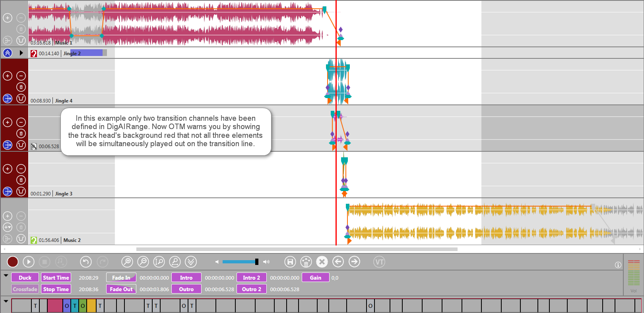Select the yellow block in the playlist strip
This screenshot has height=313, width=644.
click(91, 306)
